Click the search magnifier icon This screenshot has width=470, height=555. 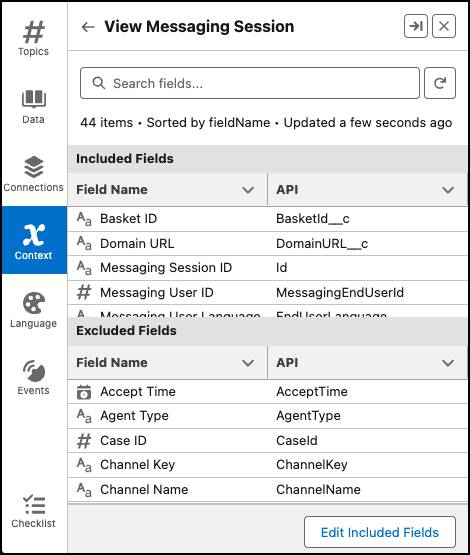(98, 83)
